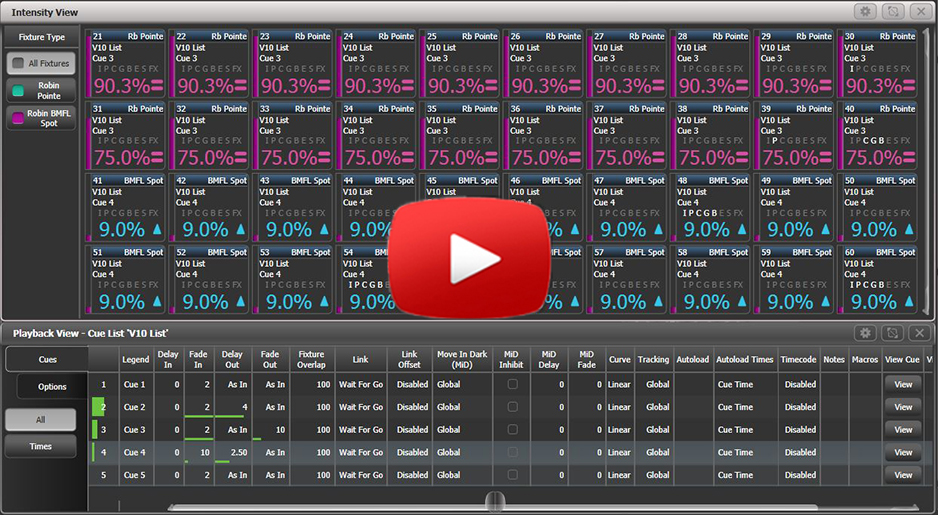Select fixture 21 Rb Pointe tile
The image size is (938, 515).
tap(126, 66)
